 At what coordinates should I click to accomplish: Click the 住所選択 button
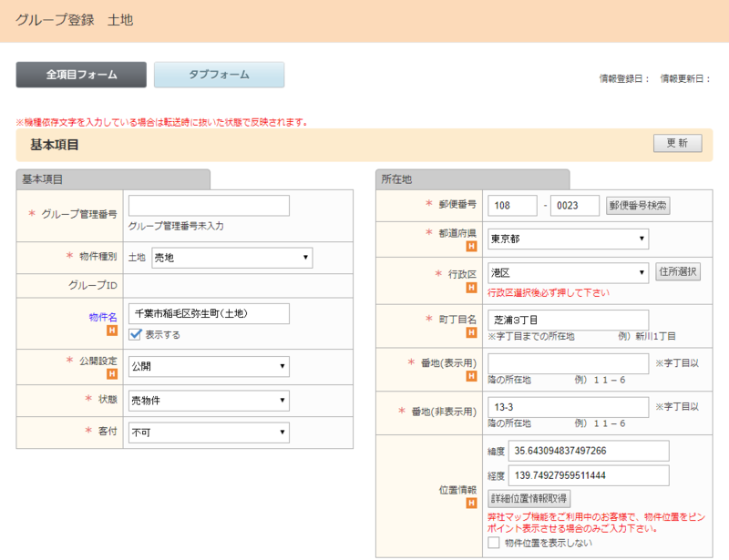(678, 272)
